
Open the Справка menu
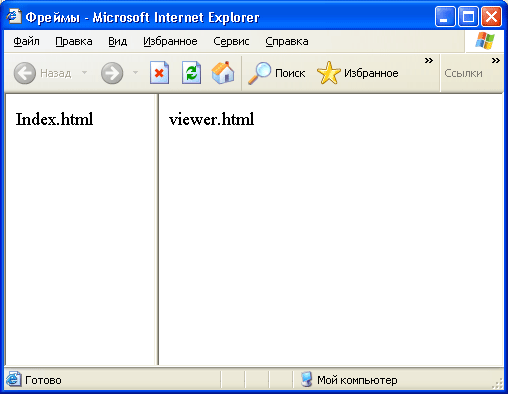click(287, 41)
